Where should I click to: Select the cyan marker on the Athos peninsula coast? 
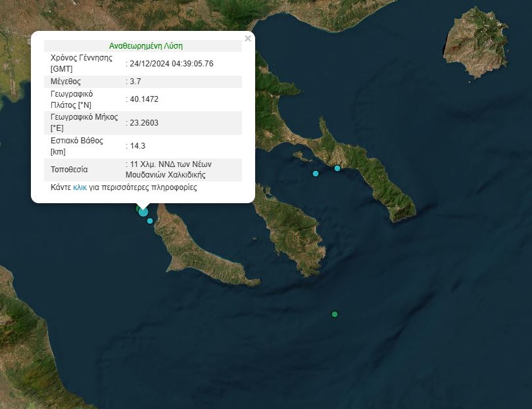coord(337,168)
